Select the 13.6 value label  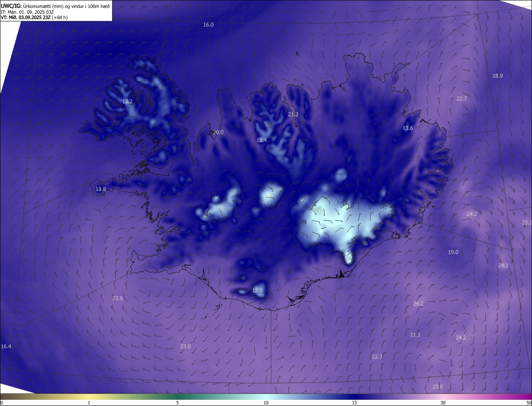tap(408, 128)
